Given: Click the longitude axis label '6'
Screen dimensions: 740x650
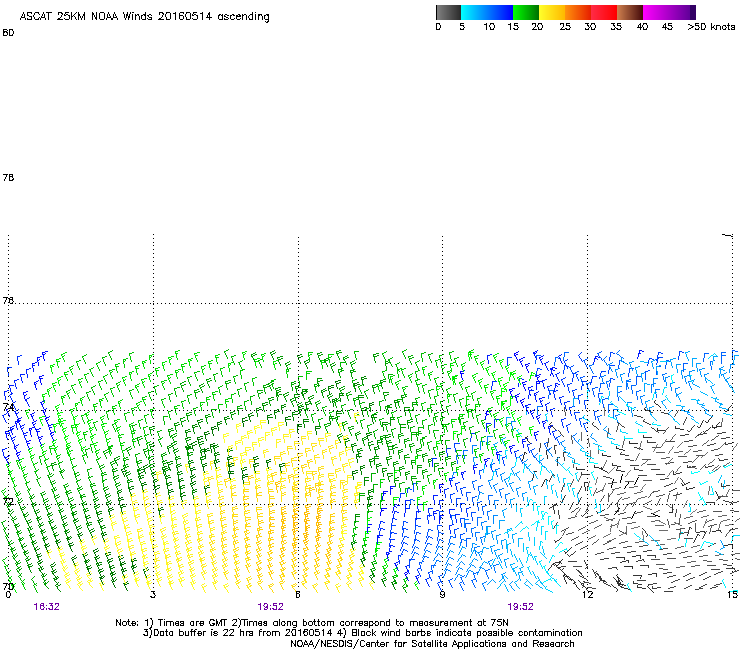Looking at the screenshot, I should click(297, 595).
